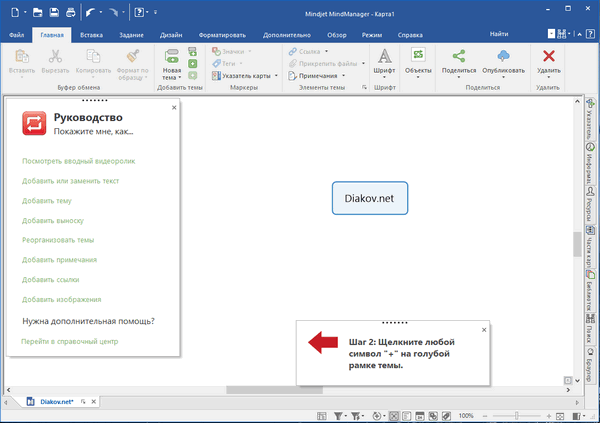Click the Посмотреть вводный видеоролик link

(78, 160)
